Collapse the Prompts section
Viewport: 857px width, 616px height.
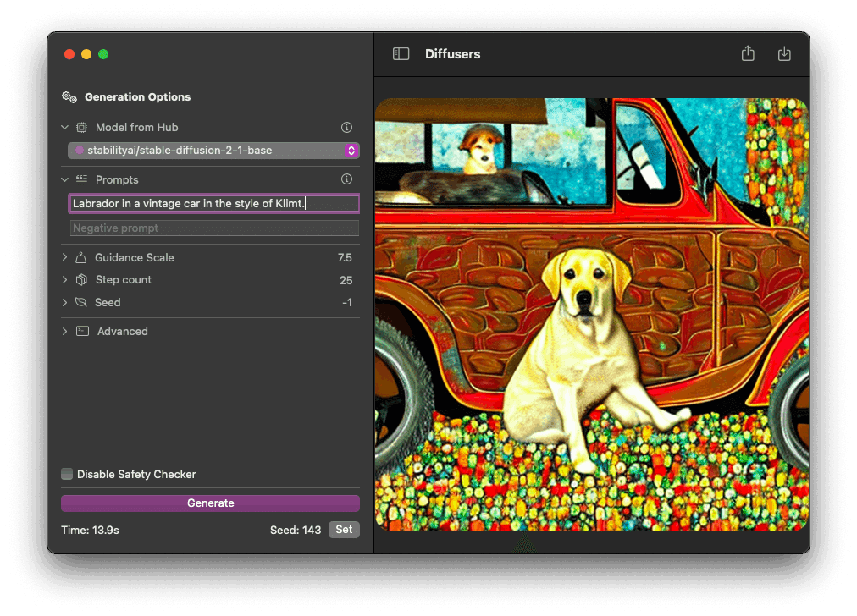[65, 180]
